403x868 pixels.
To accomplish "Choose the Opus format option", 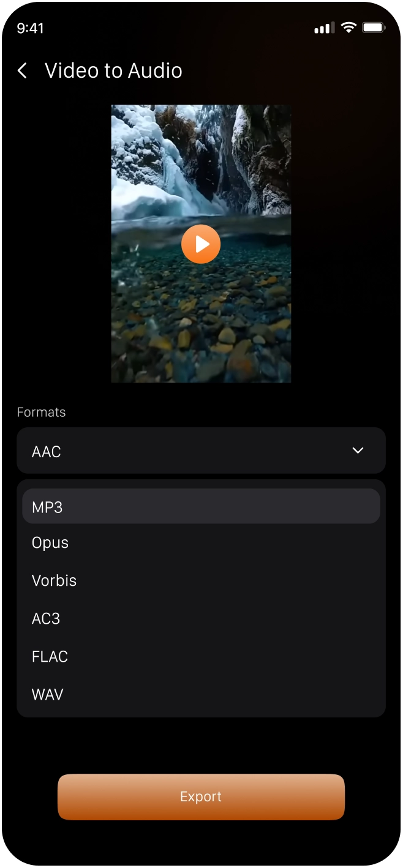I will [201, 543].
